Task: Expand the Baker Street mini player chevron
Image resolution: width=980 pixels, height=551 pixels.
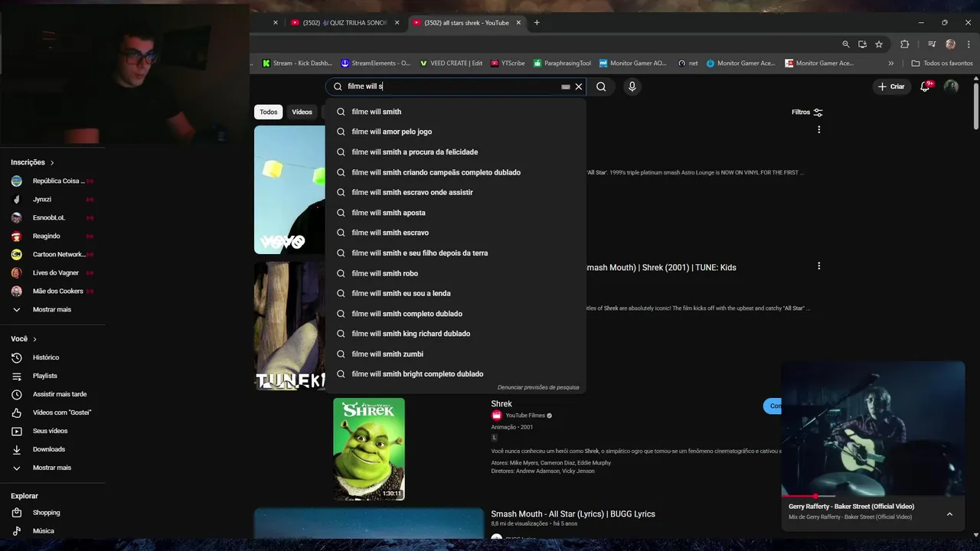Action: point(949,514)
